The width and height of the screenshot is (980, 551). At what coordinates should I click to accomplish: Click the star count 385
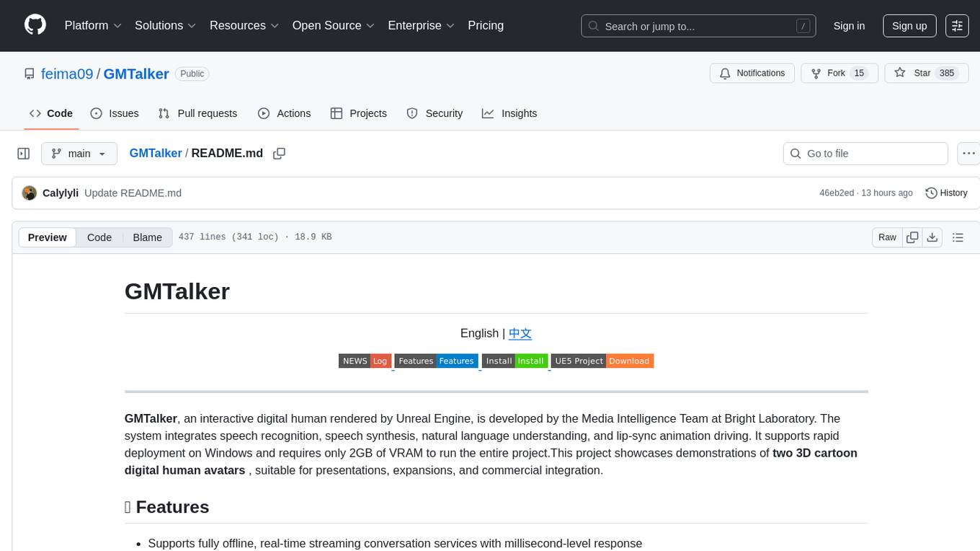click(x=947, y=74)
